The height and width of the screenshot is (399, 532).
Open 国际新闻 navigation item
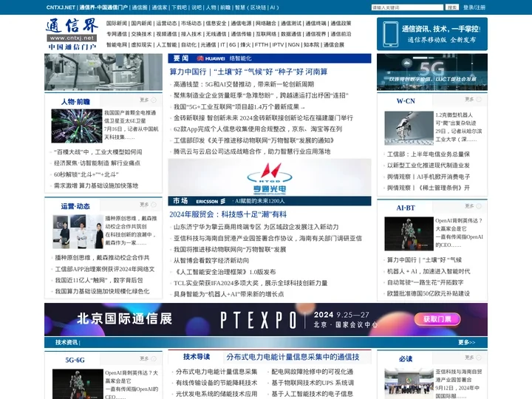click(117, 24)
